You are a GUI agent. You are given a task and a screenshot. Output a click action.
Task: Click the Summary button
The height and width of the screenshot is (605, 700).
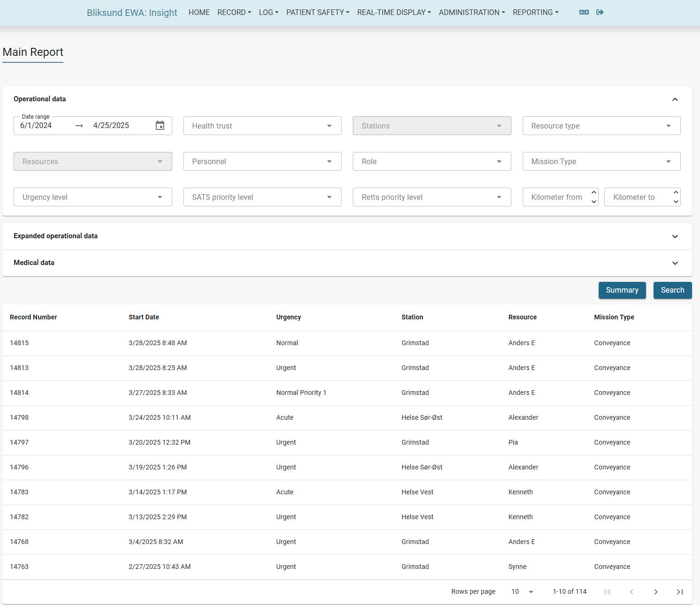(622, 290)
